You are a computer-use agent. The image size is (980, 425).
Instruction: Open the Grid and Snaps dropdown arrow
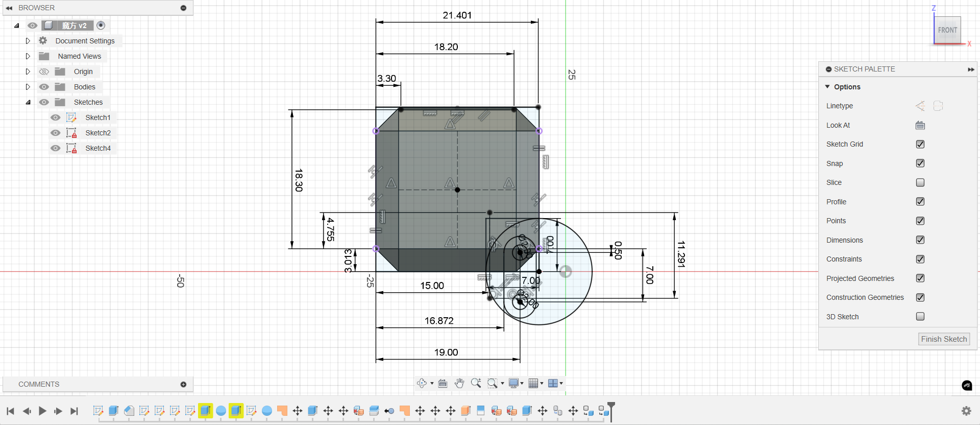tap(542, 383)
